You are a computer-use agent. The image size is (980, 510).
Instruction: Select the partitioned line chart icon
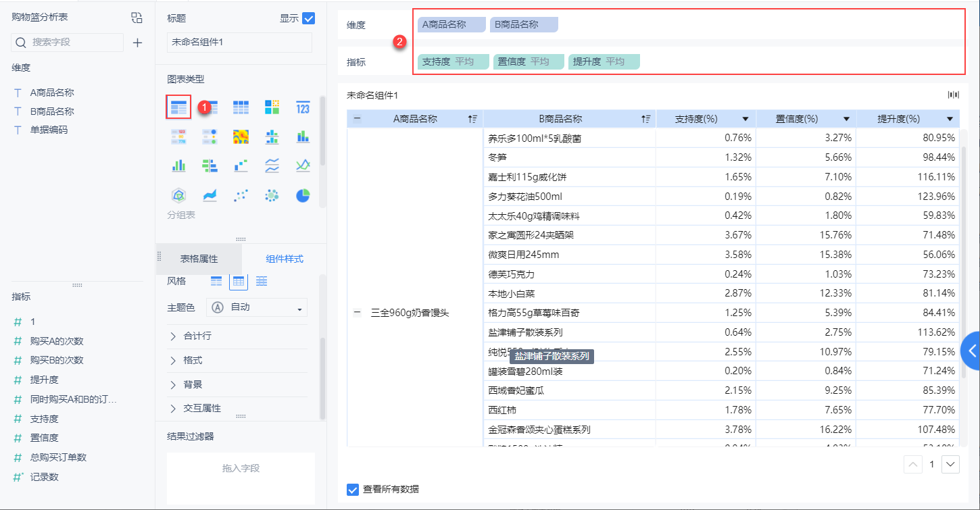point(272,165)
